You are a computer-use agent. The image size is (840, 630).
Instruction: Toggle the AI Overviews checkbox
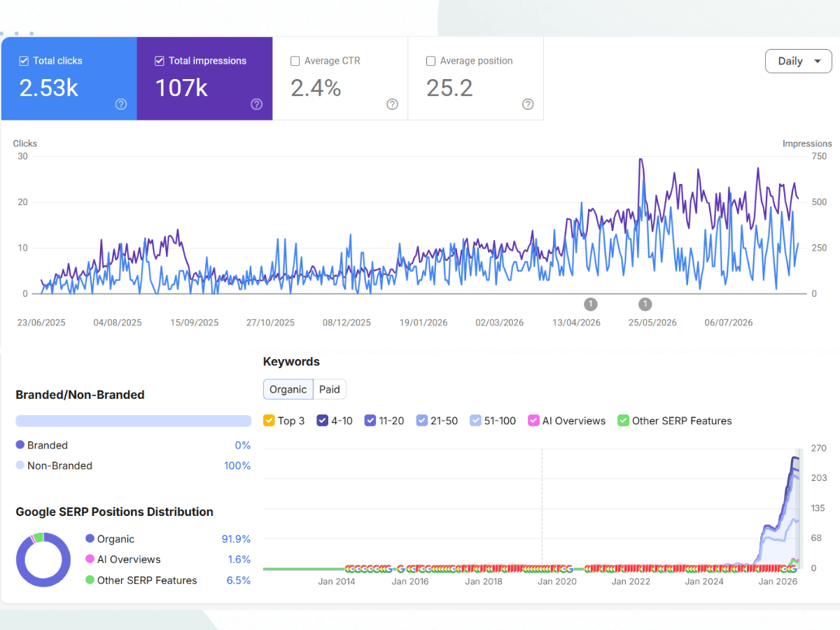534,421
